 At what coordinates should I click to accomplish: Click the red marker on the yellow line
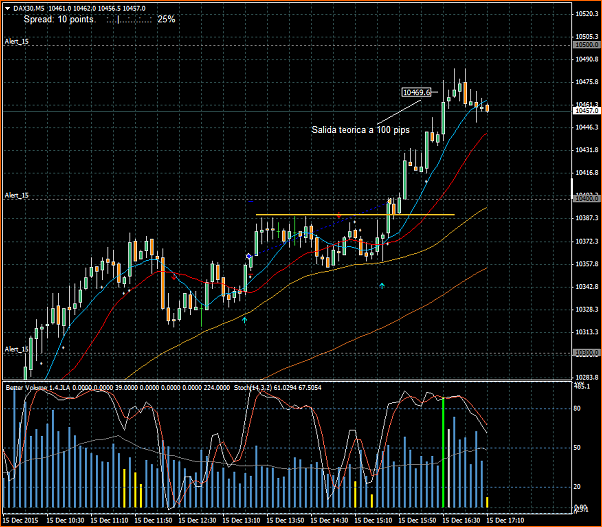(339, 216)
